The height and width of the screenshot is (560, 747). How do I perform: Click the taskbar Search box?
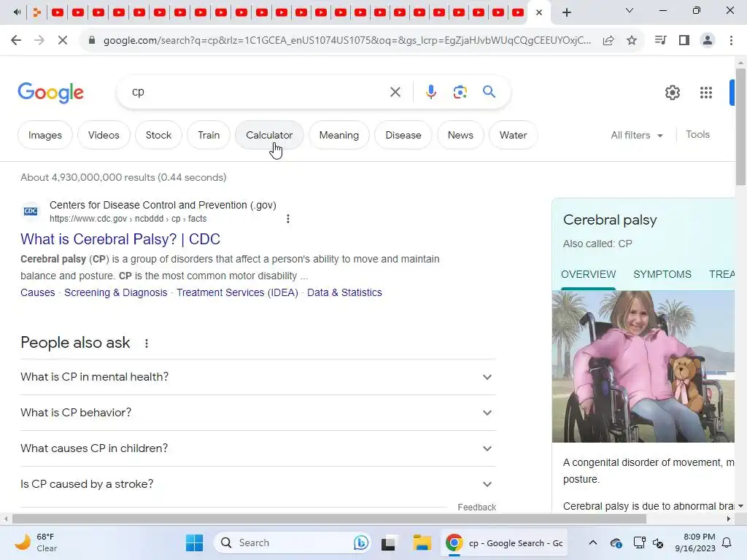point(293,542)
